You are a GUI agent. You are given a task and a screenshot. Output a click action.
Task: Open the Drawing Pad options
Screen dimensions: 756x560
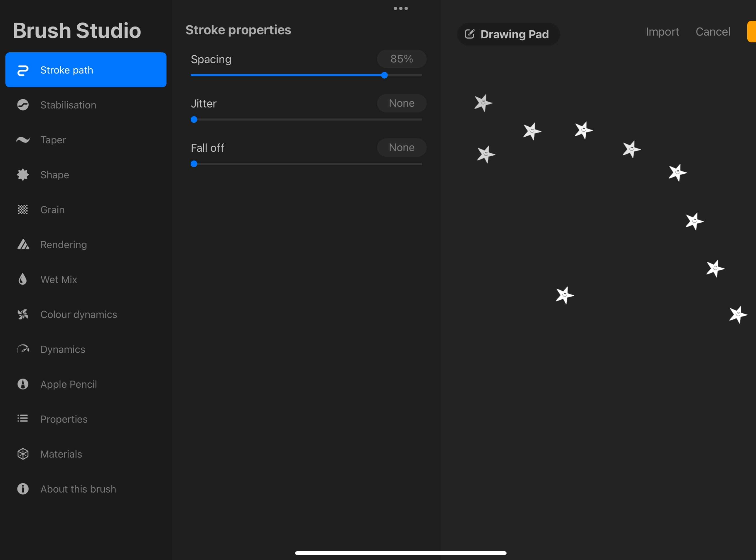tap(508, 34)
